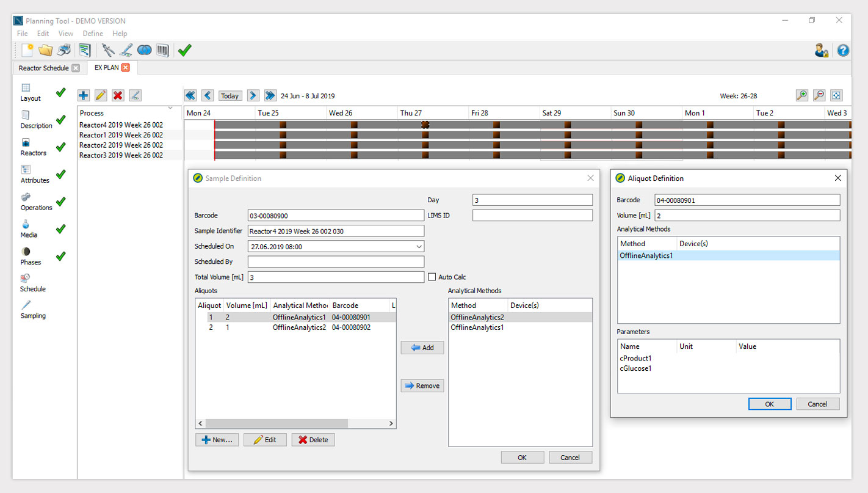Open the View menu
868x493 pixels.
pyautogui.click(x=66, y=34)
